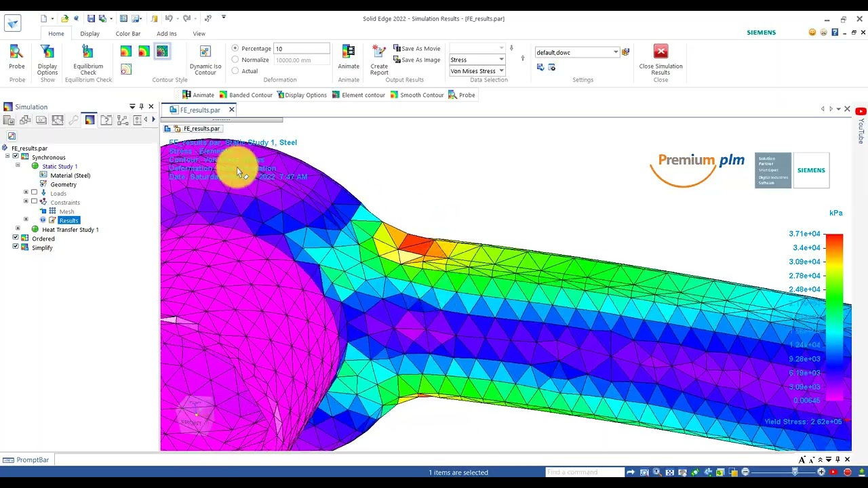Select the Percentage radio button
868x488 pixels.
pyautogui.click(x=235, y=48)
